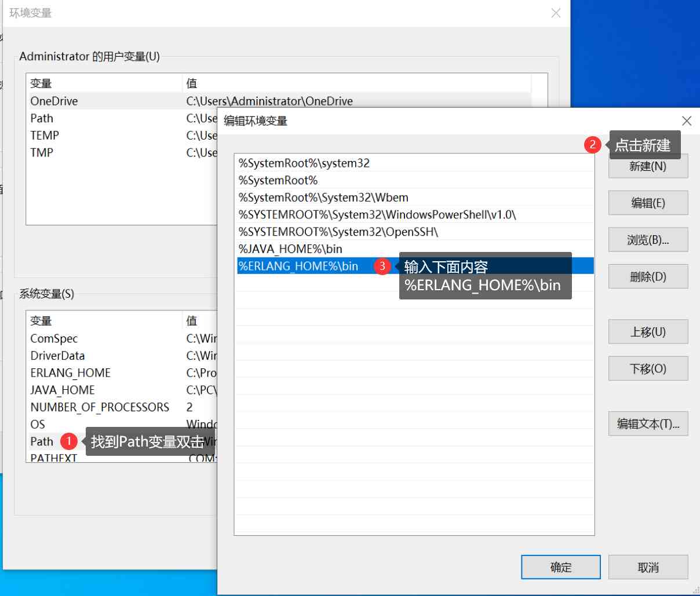700x596 pixels.
Task: Confirm with 确定 button
Action: (560, 568)
